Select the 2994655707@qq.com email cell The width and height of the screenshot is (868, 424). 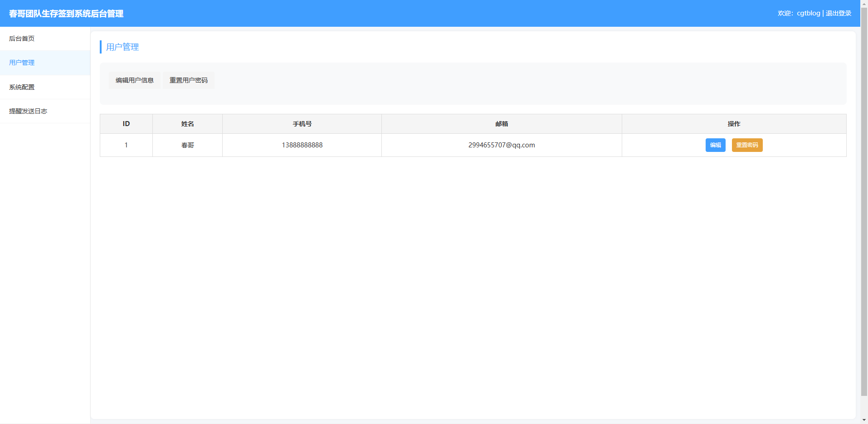click(502, 145)
